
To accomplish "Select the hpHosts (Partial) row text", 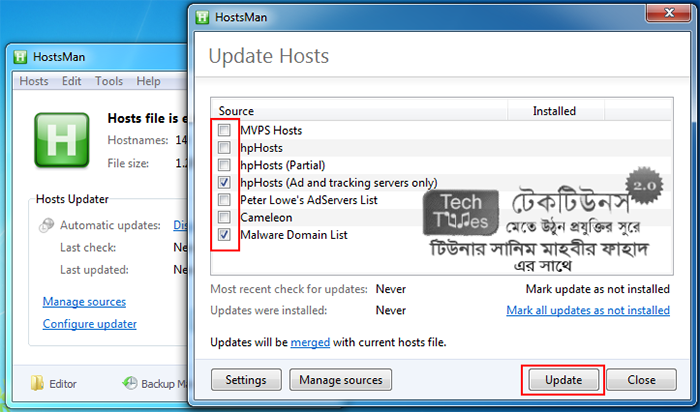I will tap(283, 165).
